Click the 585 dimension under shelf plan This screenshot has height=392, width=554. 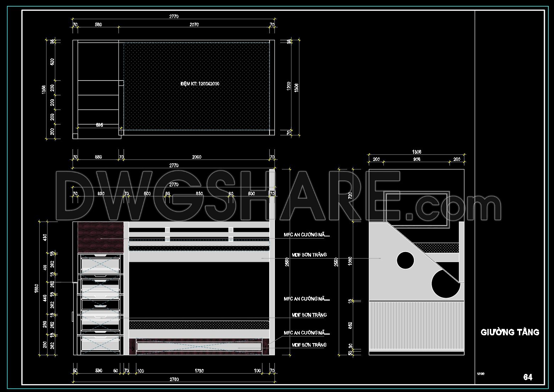[x=100, y=125]
